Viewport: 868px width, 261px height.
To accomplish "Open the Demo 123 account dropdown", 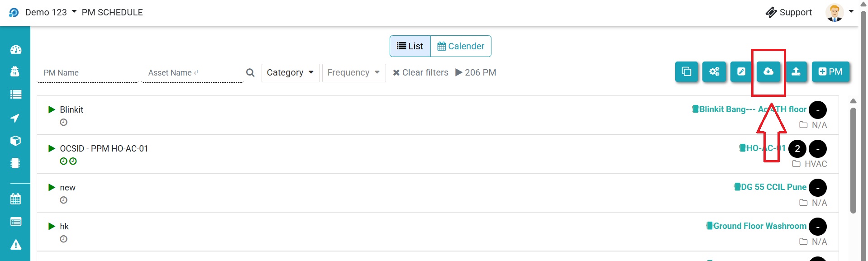I will (51, 12).
